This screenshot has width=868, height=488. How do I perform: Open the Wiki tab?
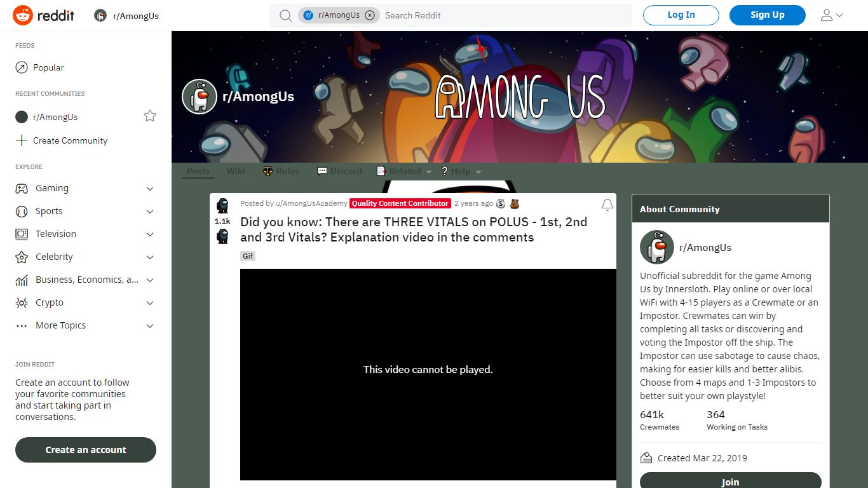point(236,172)
